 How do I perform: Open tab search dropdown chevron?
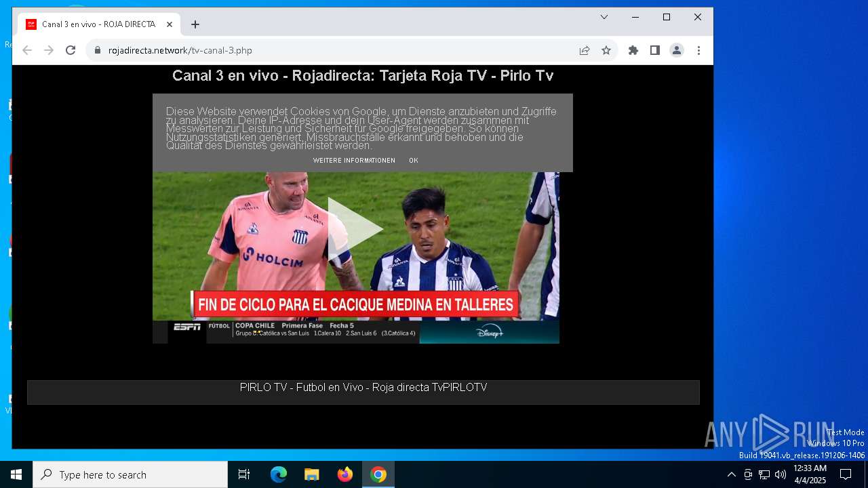pyautogui.click(x=604, y=17)
